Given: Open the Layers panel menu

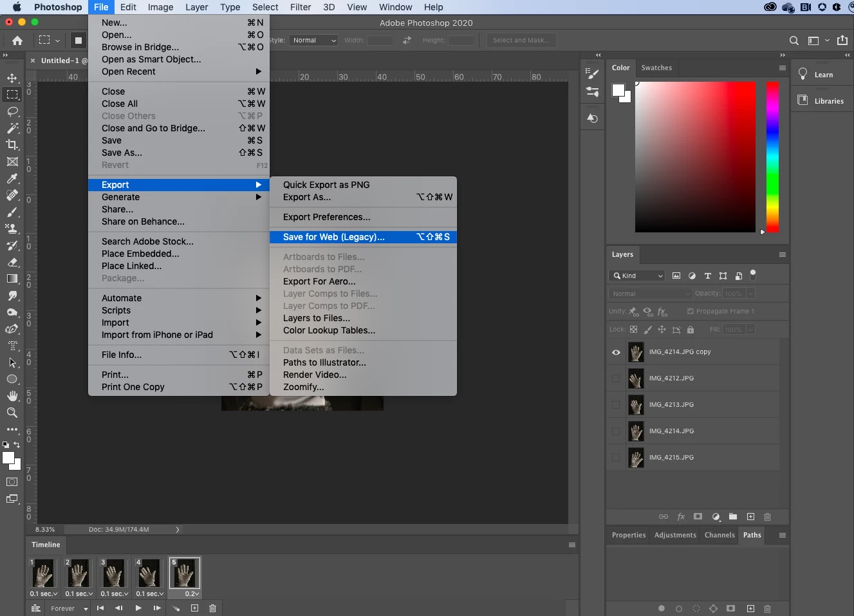Looking at the screenshot, I should pos(783,254).
